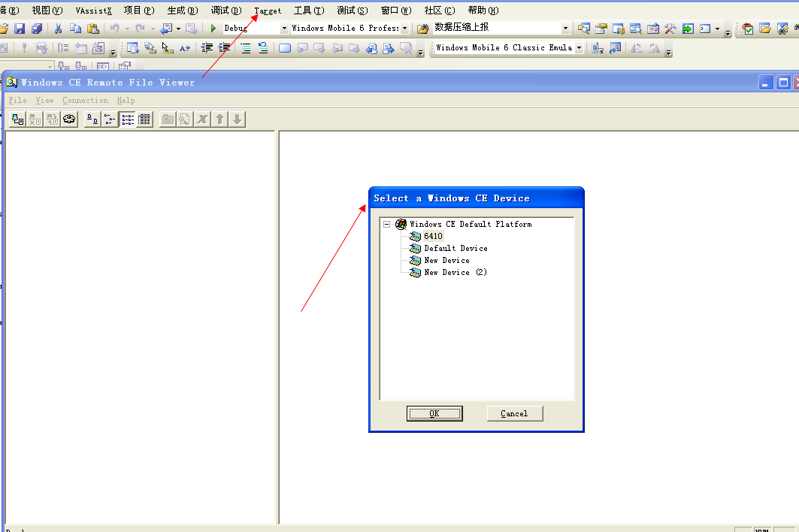The height and width of the screenshot is (532, 799).
Task: Click the Save icon in Visual Studio toolbar
Action: click(20, 29)
